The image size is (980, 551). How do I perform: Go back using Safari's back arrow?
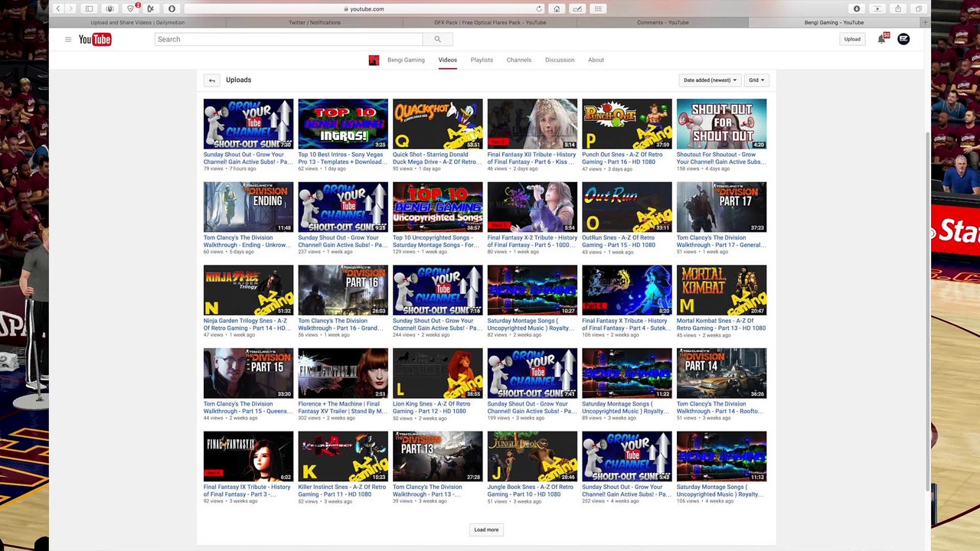pyautogui.click(x=57, y=8)
